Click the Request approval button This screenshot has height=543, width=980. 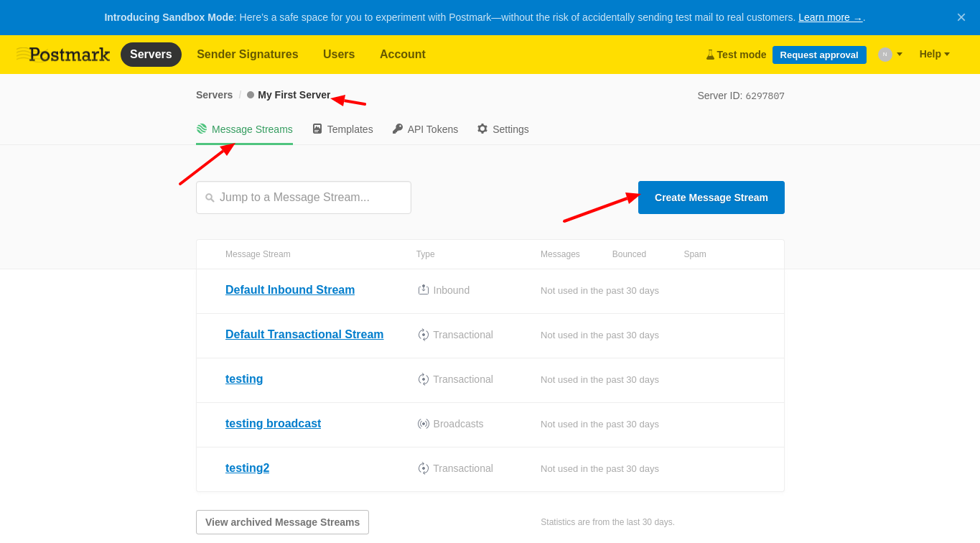819,55
